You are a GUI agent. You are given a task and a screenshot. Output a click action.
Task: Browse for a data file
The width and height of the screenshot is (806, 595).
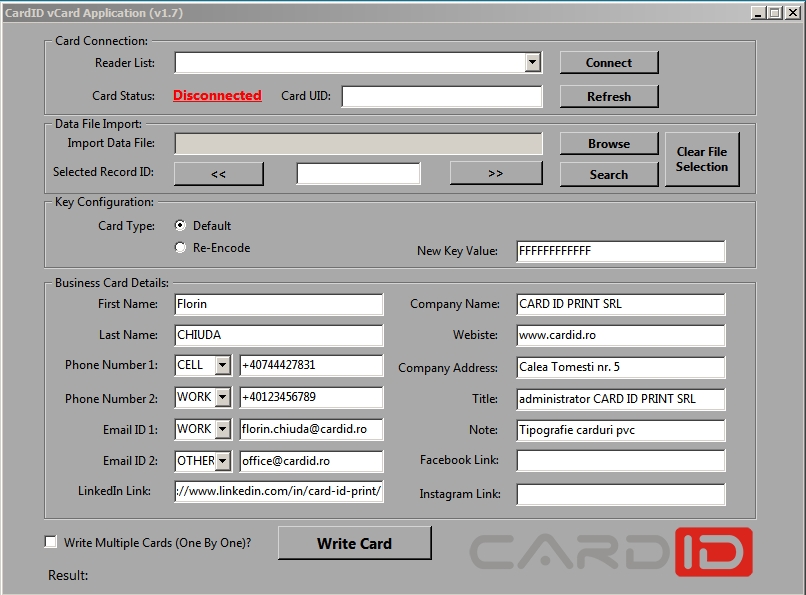[x=608, y=143]
